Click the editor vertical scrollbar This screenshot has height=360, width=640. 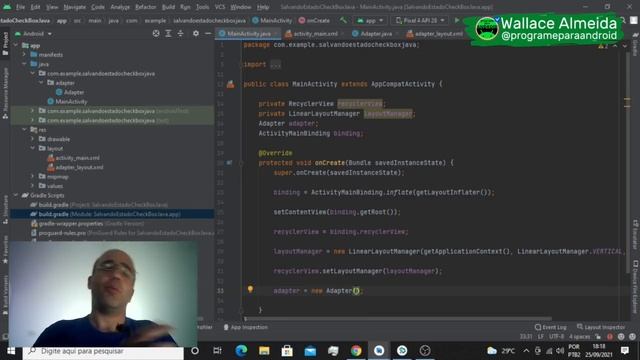[x=628, y=163]
